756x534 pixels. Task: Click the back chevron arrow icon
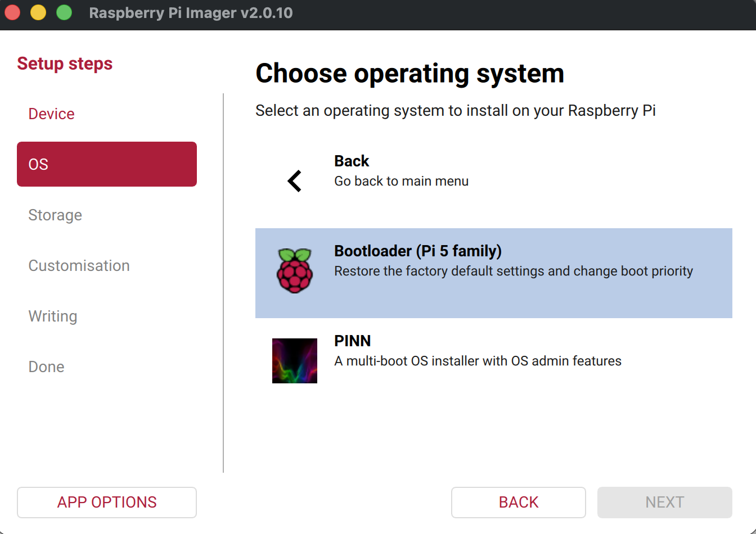coord(294,181)
